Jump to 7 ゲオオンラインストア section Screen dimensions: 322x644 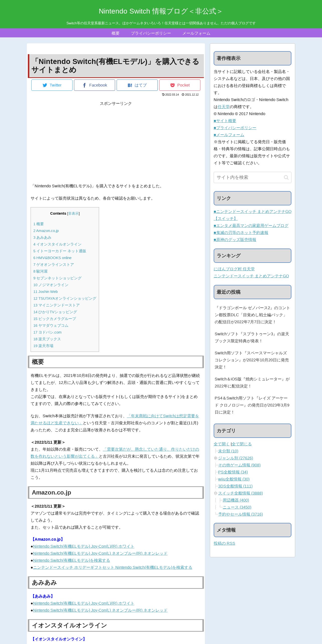pyautogui.click(x=54, y=265)
